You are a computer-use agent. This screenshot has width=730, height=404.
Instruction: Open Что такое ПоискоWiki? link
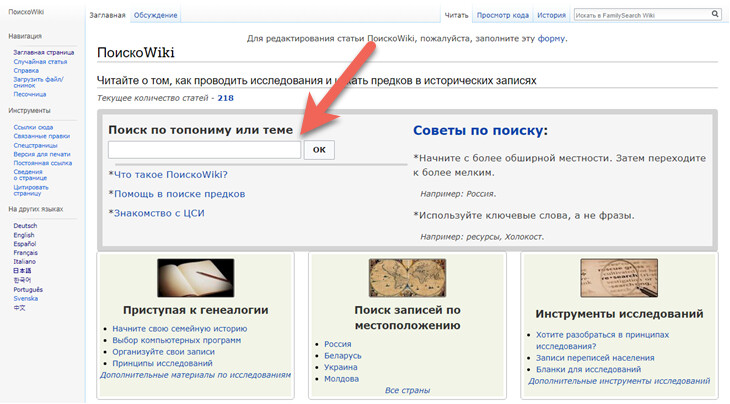coord(171,175)
